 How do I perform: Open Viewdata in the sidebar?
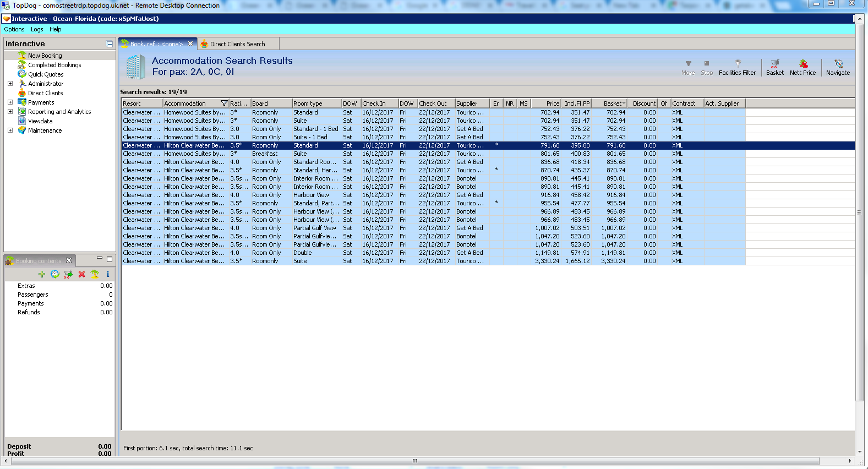(40, 121)
